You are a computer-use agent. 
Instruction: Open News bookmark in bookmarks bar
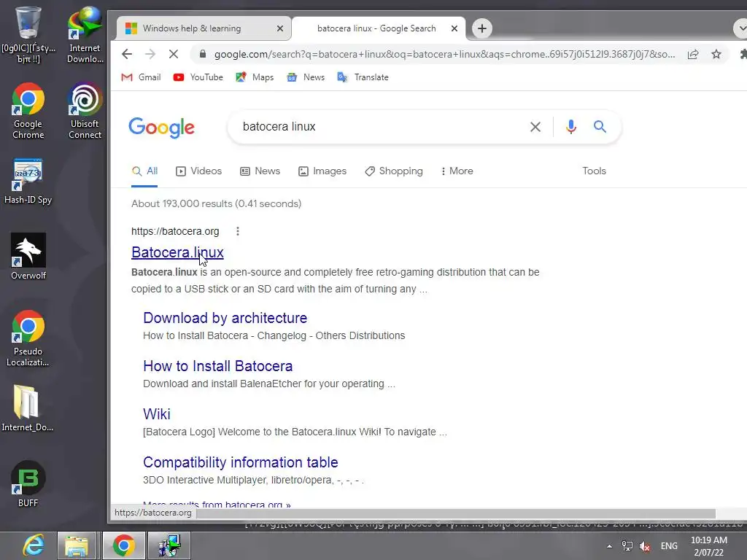306,77
